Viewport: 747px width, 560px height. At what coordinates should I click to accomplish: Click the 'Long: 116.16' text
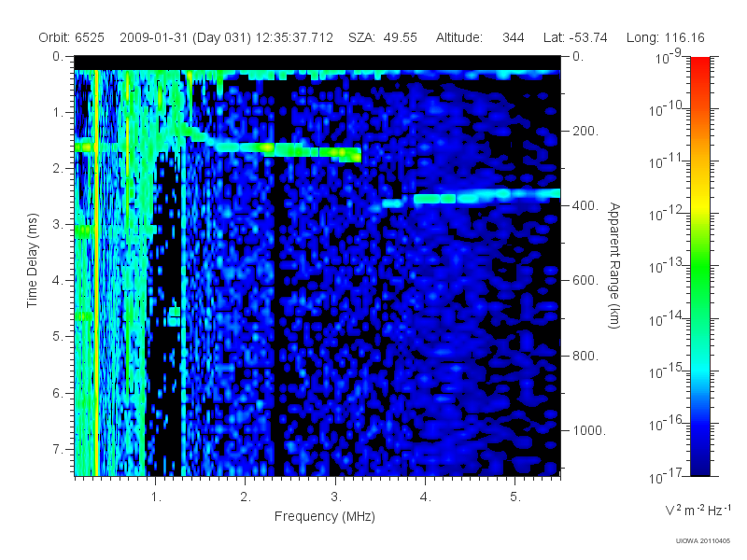coord(665,37)
